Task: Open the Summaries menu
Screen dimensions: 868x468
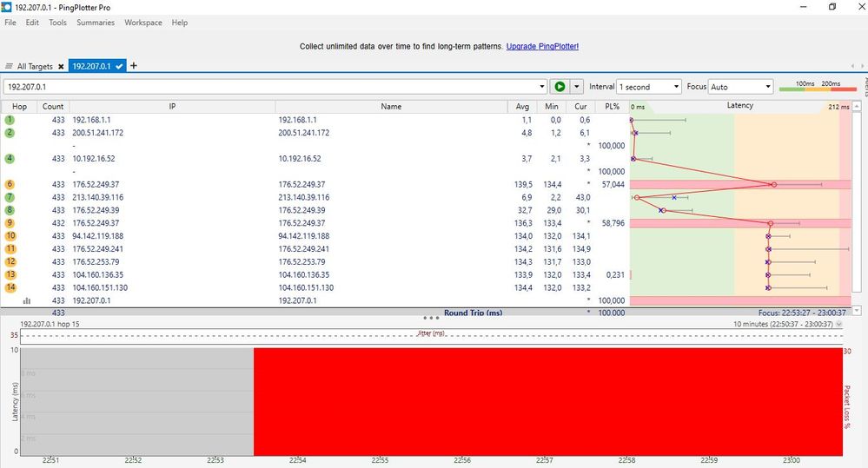Action: click(95, 23)
